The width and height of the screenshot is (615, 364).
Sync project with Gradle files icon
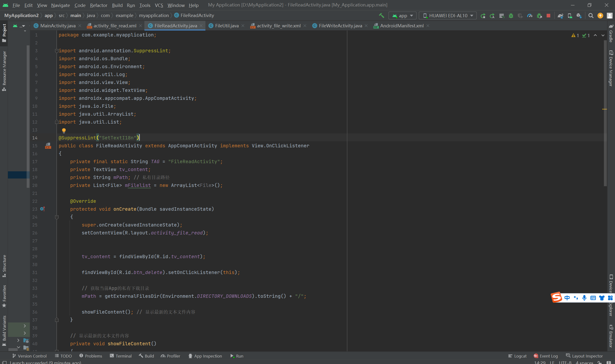[560, 16]
